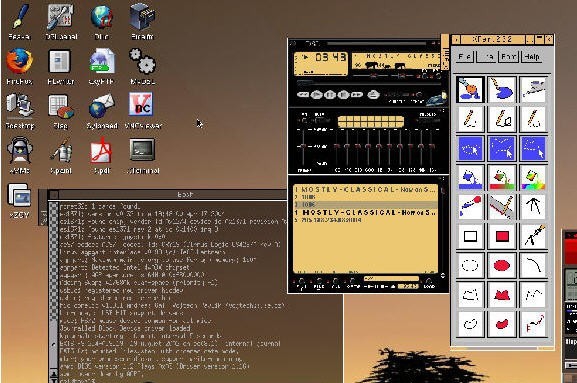Skip to next track in XMMS
577x383 pixels.
coord(357,95)
